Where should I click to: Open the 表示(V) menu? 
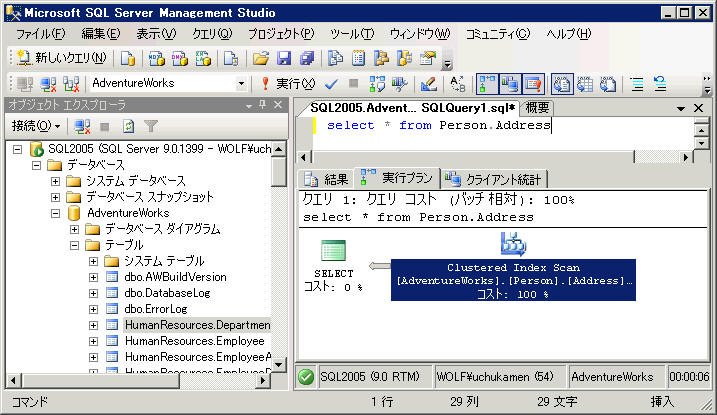tap(156, 34)
